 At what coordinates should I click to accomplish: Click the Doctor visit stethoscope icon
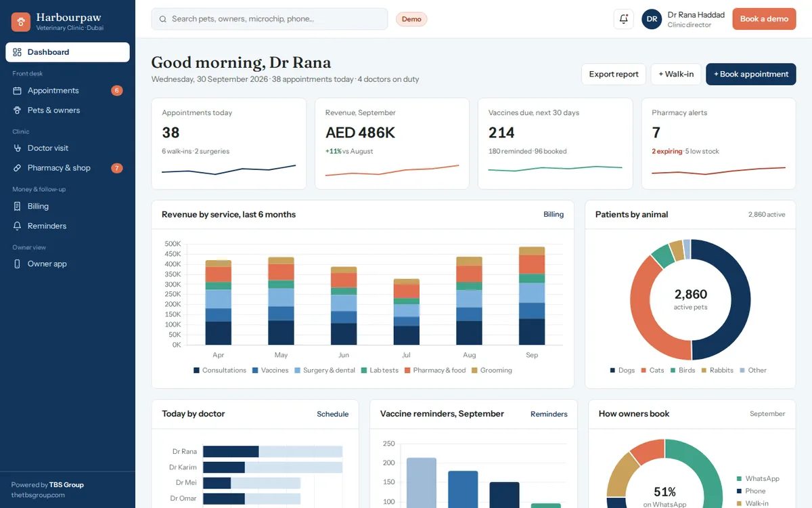tap(18, 148)
